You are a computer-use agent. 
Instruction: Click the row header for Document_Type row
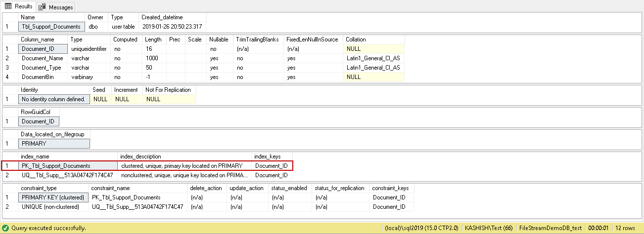click(7, 68)
